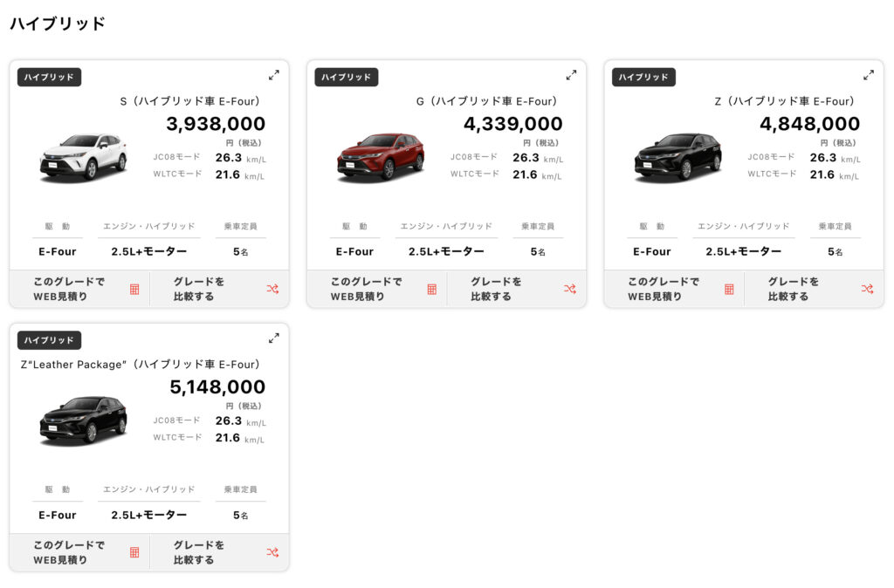Click compare shuffle icon on G card
The height and width of the screenshot is (588, 894).
pos(569,289)
